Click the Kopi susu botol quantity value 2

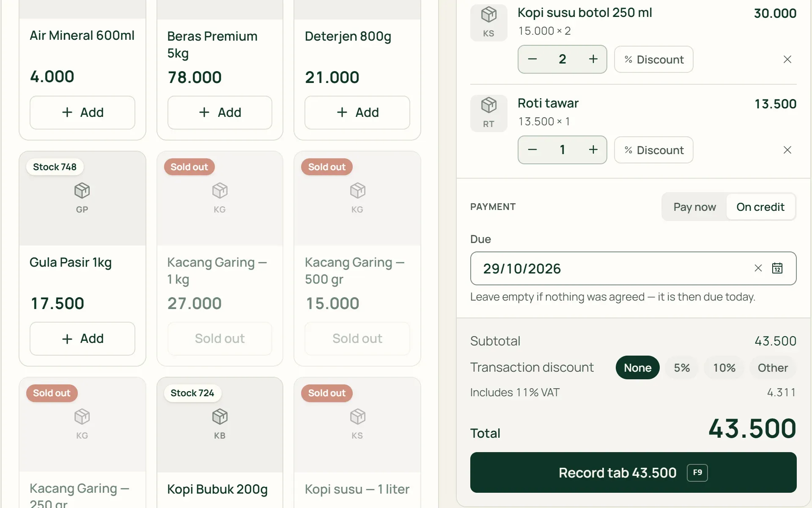pos(562,59)
